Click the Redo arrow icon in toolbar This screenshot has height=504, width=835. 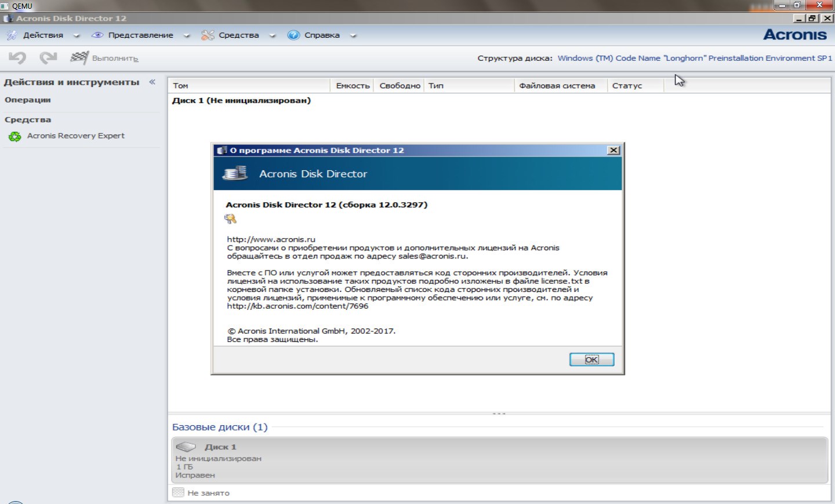click(x=48, y=57)
